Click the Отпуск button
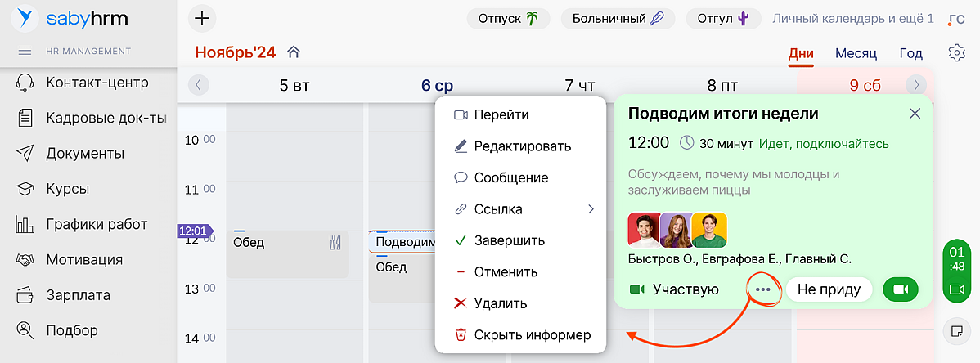The height and width of the screenshot is (363, 980). 508,18
